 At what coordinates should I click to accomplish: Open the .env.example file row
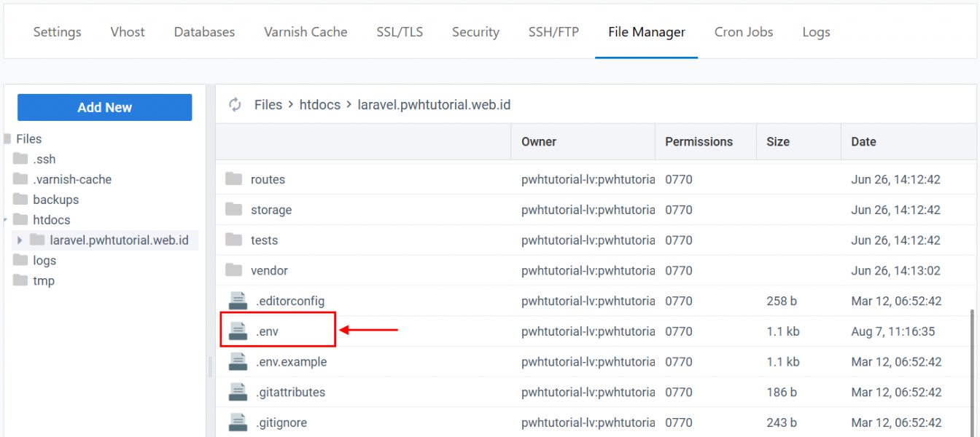pyautogui.click(x=291, y=362)
